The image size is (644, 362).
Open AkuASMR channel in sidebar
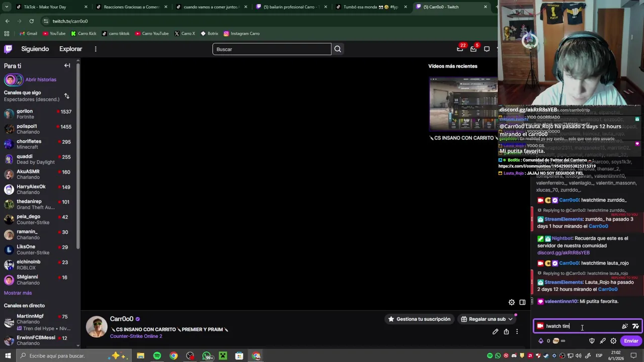39,174
